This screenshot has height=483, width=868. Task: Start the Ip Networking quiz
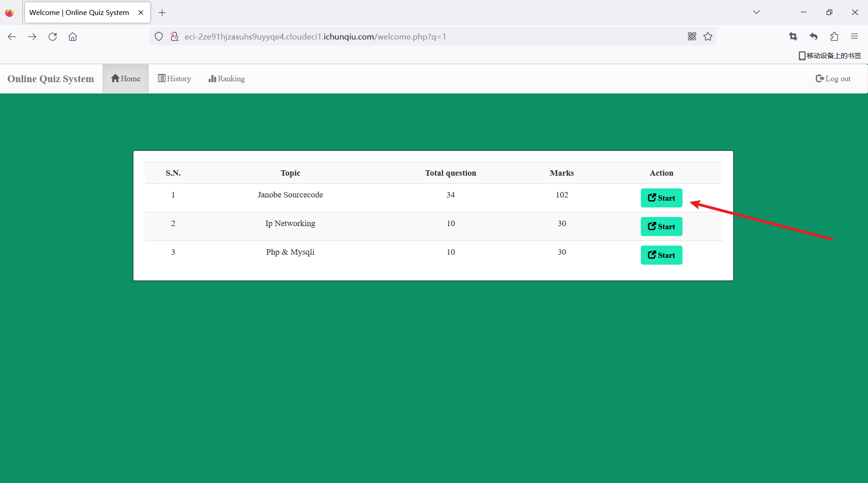[662, 227]
